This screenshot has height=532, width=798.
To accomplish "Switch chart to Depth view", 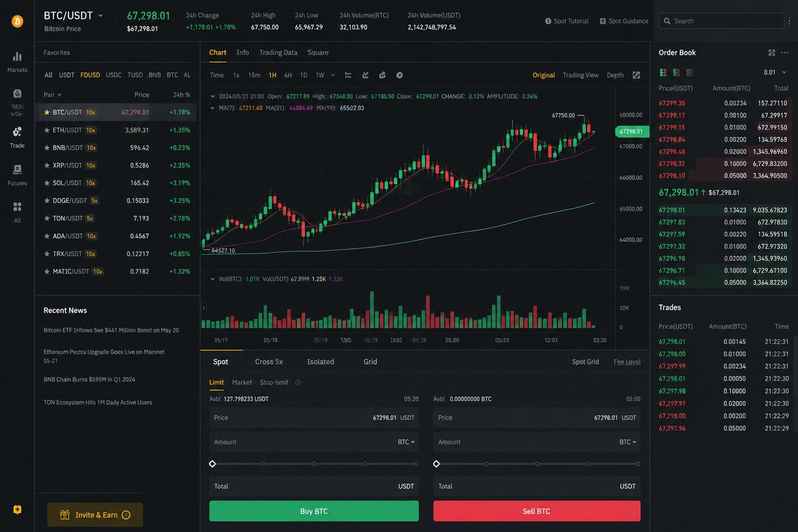I will [x=615, y=75].
